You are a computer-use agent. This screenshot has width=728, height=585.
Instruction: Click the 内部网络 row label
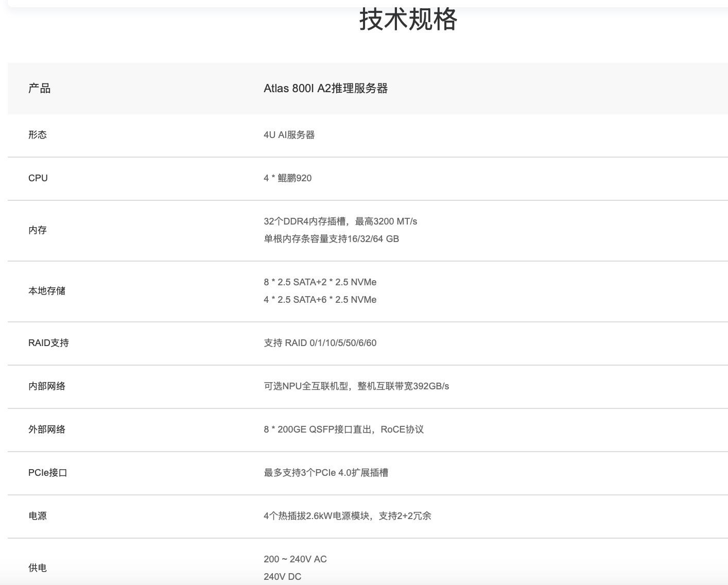[46, 386]
